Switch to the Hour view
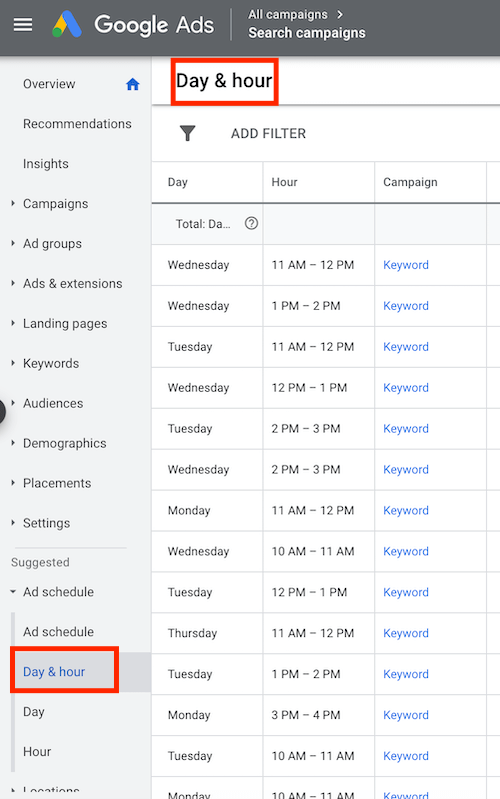 tap(37, 752)
